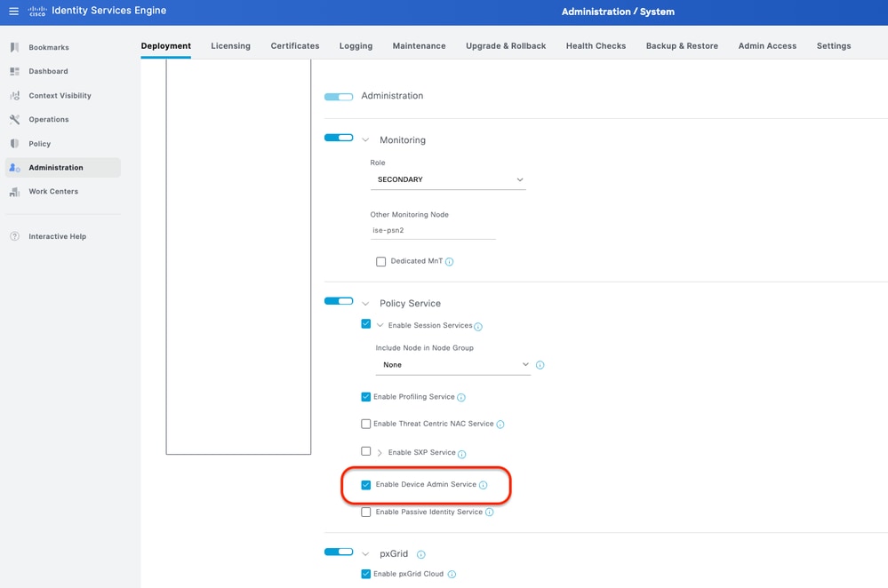Viewport: 888px width, 588px height.
Task: Click the Cisco logo
Action: click(x=37, y=12)
